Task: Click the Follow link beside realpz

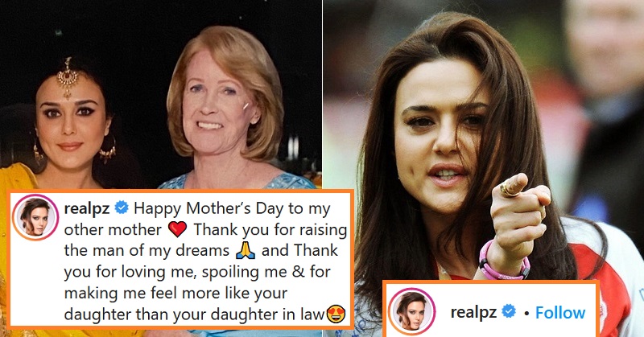Action: [x=560, y=313]
